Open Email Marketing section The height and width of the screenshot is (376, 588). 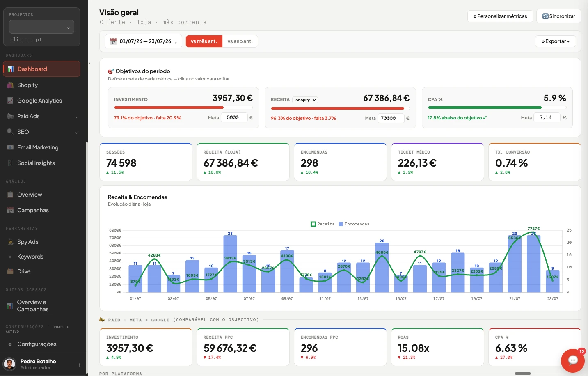pos(41,147)
